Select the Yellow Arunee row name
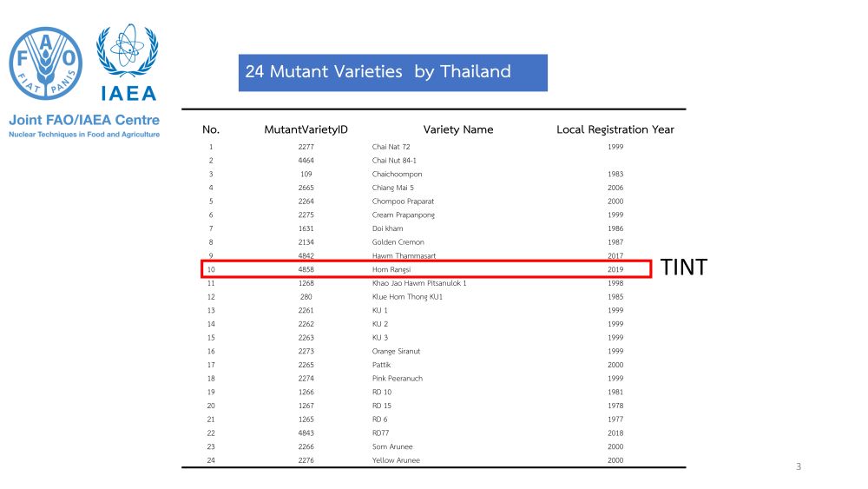Screen dimensions: 868x489 coord(396,460)
